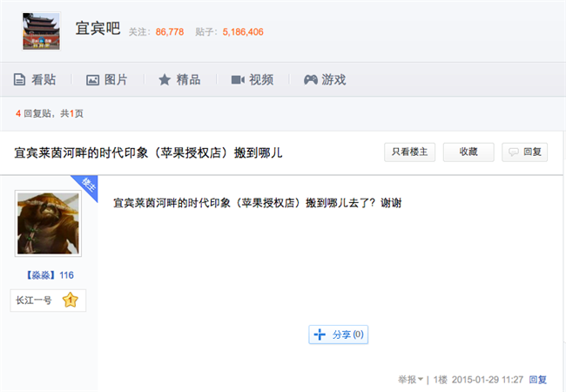
Task: Click the 86,778 followers count
Action: 170,32
